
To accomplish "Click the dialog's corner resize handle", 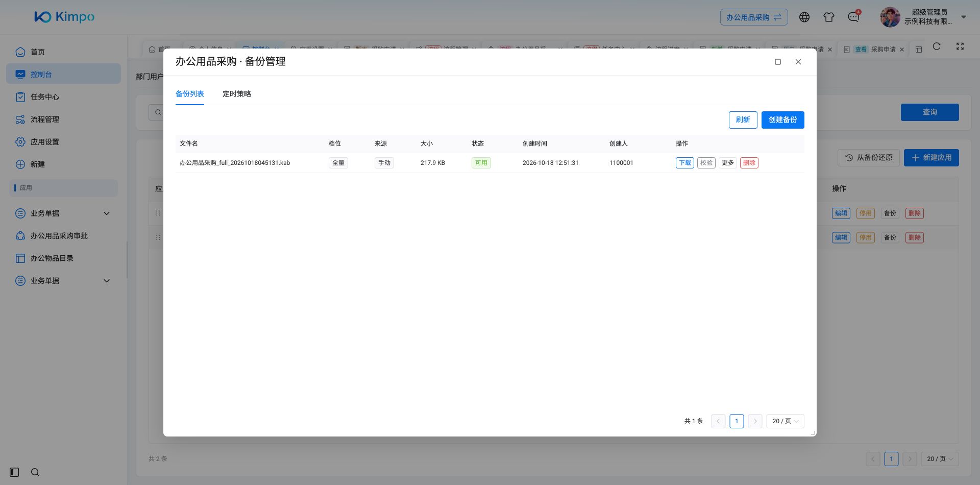I will click(813, 433).
